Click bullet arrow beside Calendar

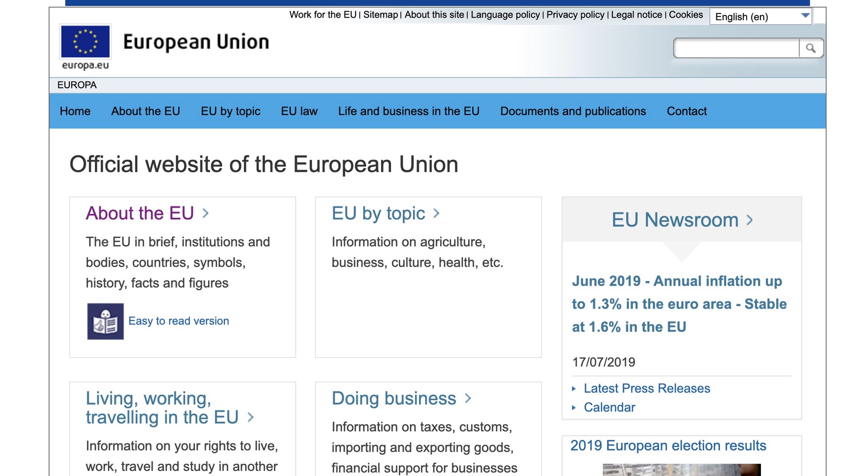click(x=574, y=408)
